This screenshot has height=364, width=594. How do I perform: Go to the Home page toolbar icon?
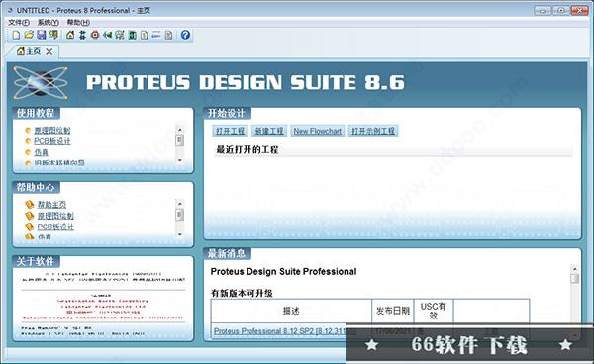(70, 35)
